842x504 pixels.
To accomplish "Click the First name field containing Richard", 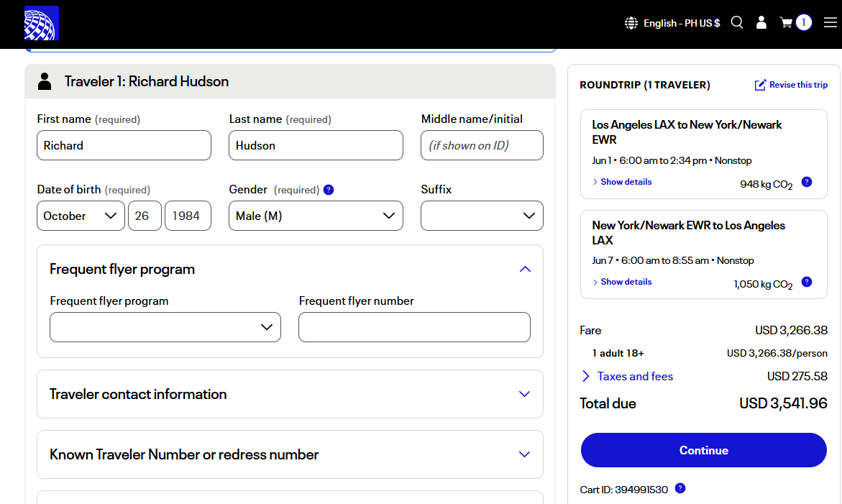I will [124, 145].
